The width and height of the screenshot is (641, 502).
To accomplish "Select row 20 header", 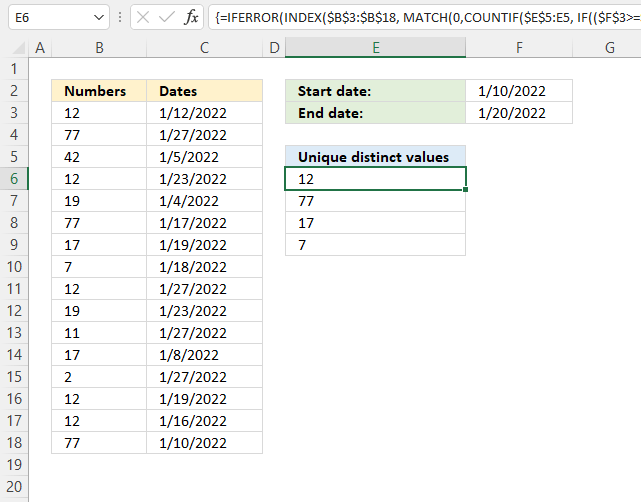I will (14, 486).
